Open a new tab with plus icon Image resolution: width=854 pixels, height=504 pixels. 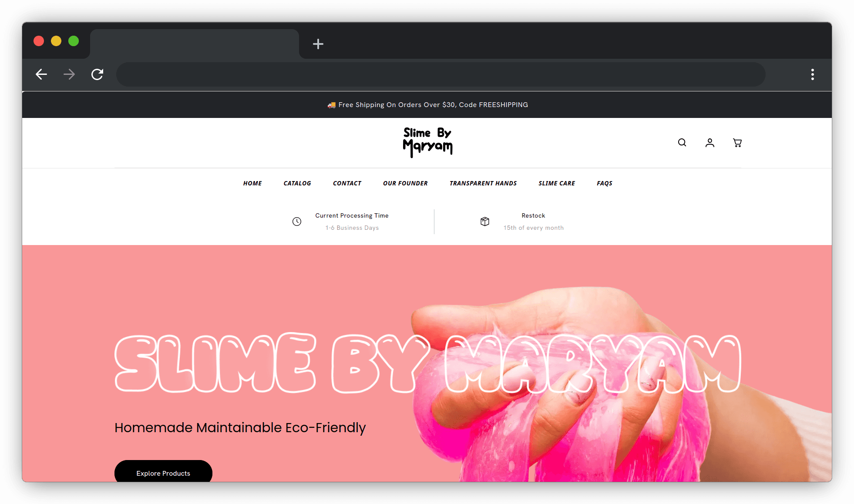pyautogui.click(x=318, y=44)
